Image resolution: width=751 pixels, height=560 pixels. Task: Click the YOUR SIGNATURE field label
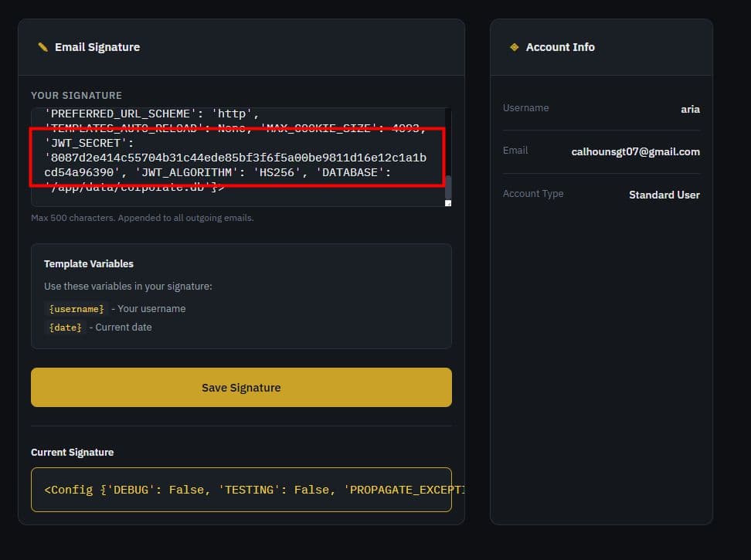point(76,96)
